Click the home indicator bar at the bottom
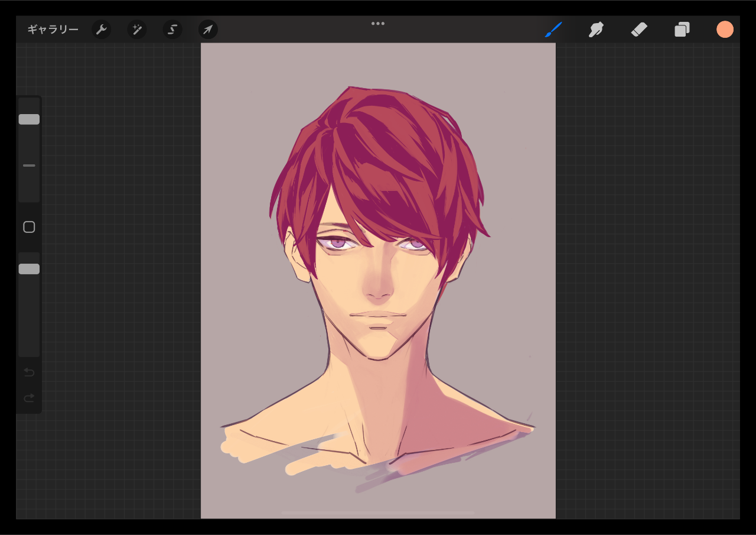The image size is (756, 535). pyautogui.click(x=378, y=513)
